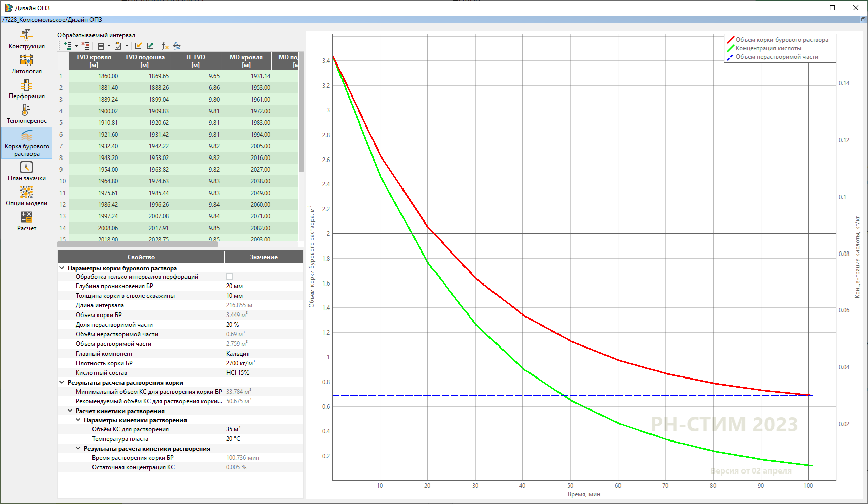Toggle 'Обработка только интервалов перфораций' checkbox

pos(229,277)
